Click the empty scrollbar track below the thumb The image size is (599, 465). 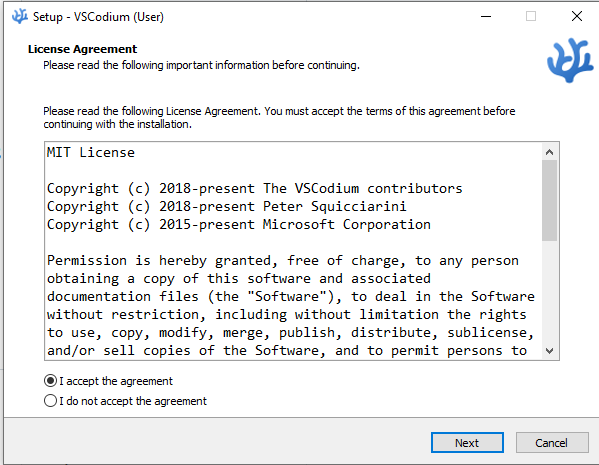(549, 292)
